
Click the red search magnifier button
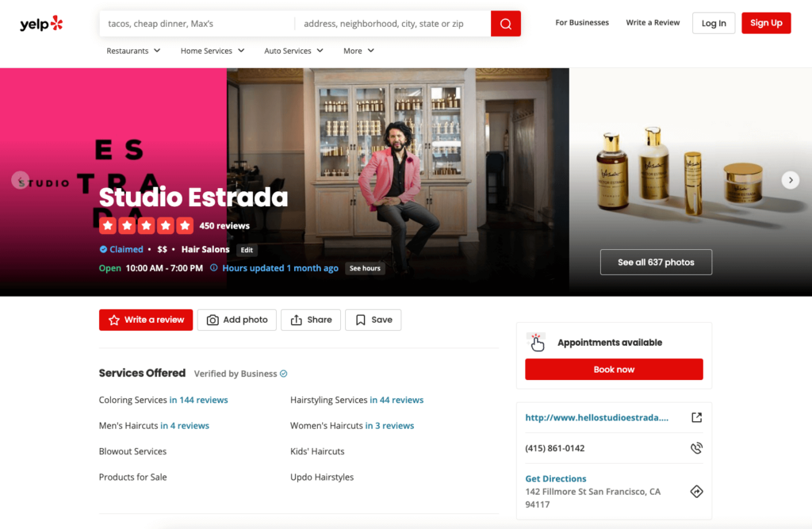505,24
